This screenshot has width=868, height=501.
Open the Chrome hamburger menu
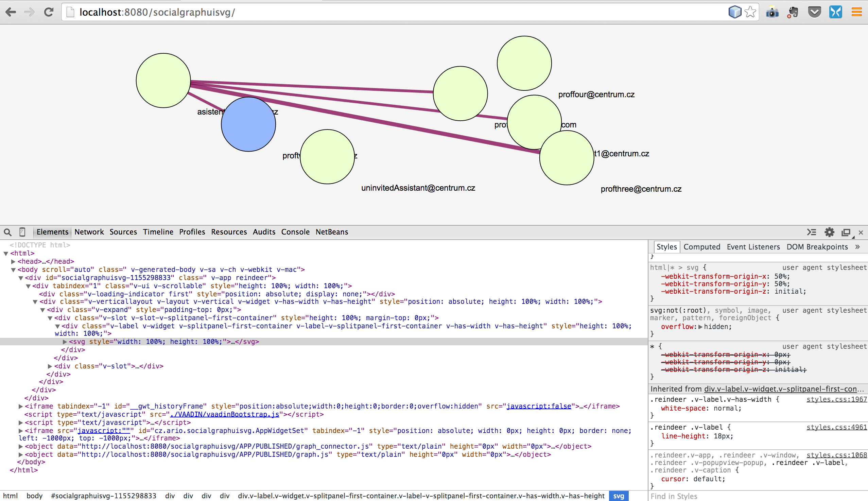point(856,12)
